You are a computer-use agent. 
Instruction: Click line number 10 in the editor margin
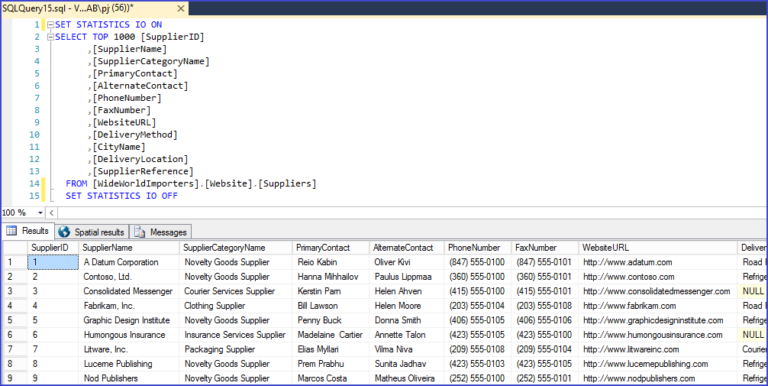click(x=34, y=135)
